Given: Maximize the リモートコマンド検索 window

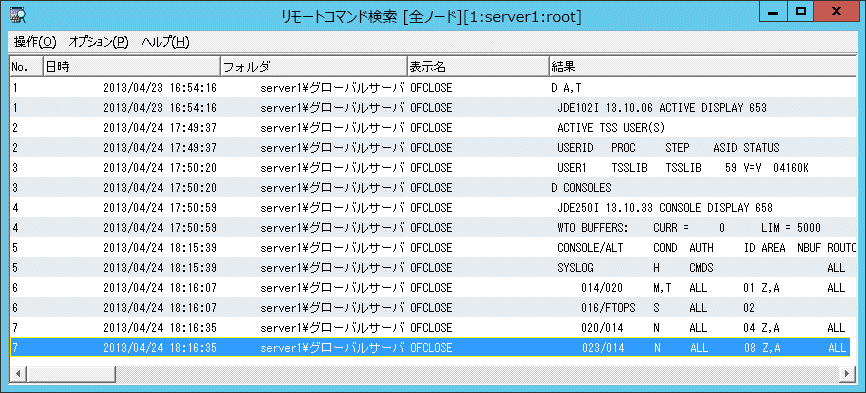Looking at the screenshot, I should point(801,12).
